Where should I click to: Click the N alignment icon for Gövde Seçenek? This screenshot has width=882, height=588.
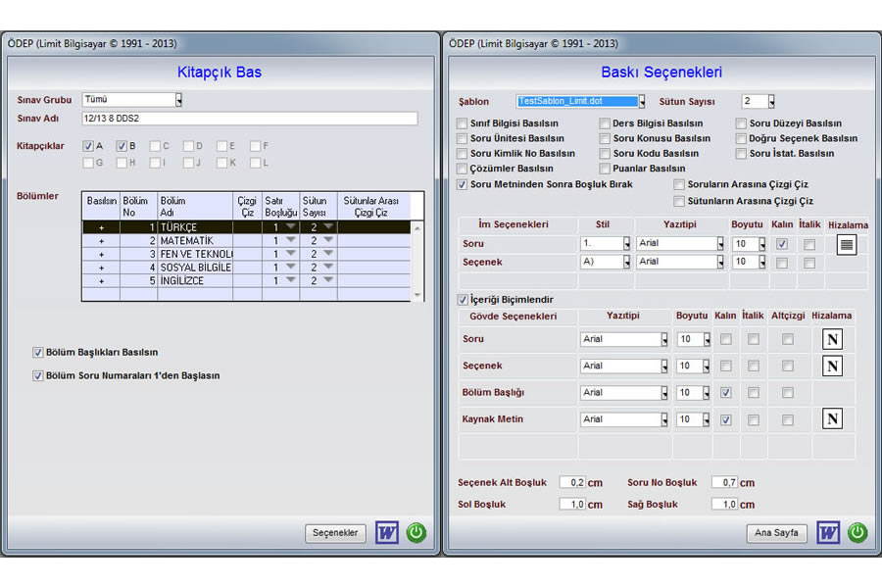(832, 367)
